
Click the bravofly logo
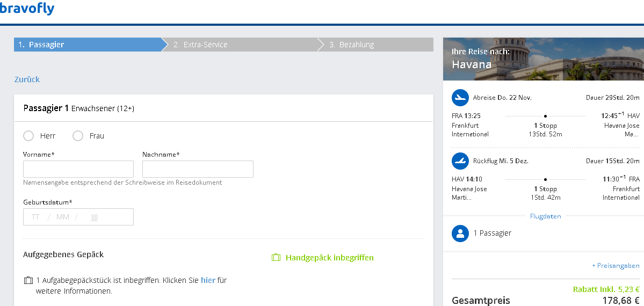(27, 8)
